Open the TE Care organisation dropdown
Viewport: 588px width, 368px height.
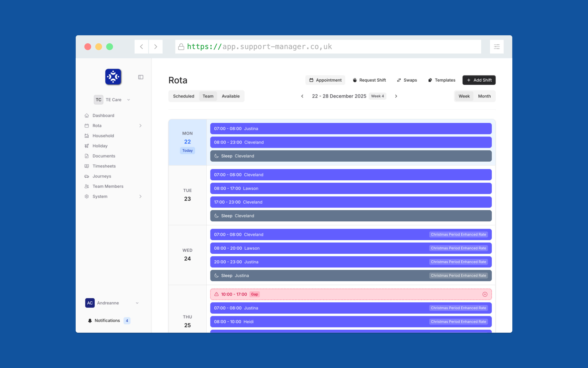tap(128, 100)
